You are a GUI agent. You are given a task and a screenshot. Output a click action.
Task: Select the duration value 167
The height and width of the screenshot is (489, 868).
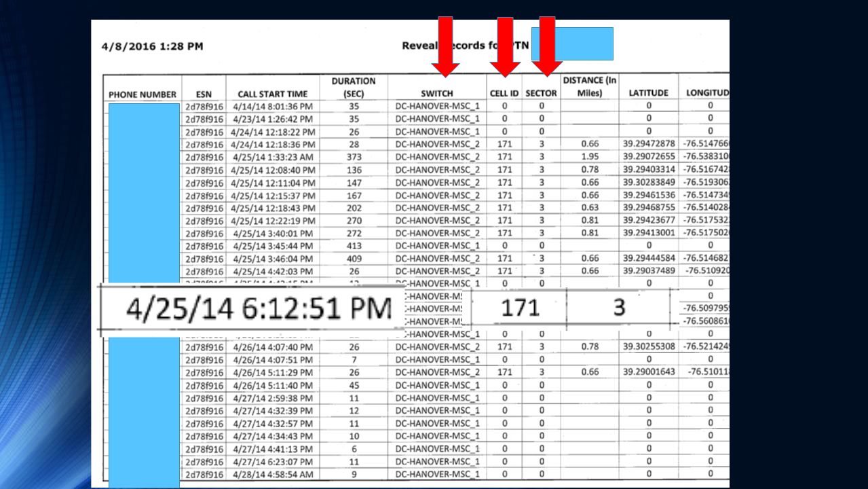click(354, 196)
